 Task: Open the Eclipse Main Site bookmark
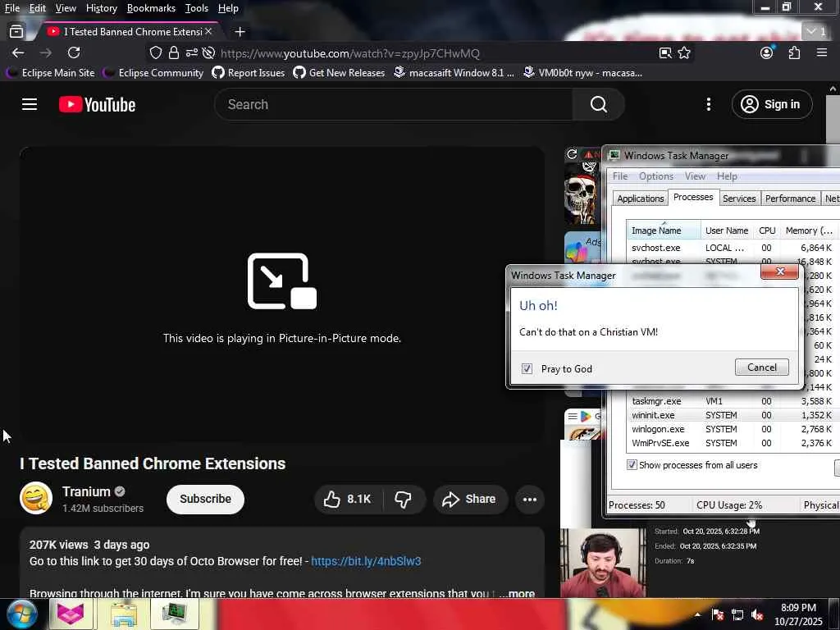[50, 72]
